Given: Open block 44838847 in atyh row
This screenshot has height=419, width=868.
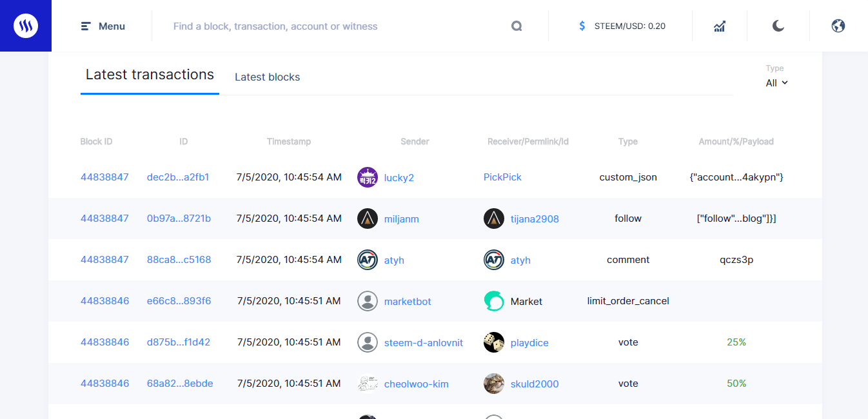Looking at the screenshot, I should pyautogui.click(x=104, y=260).
